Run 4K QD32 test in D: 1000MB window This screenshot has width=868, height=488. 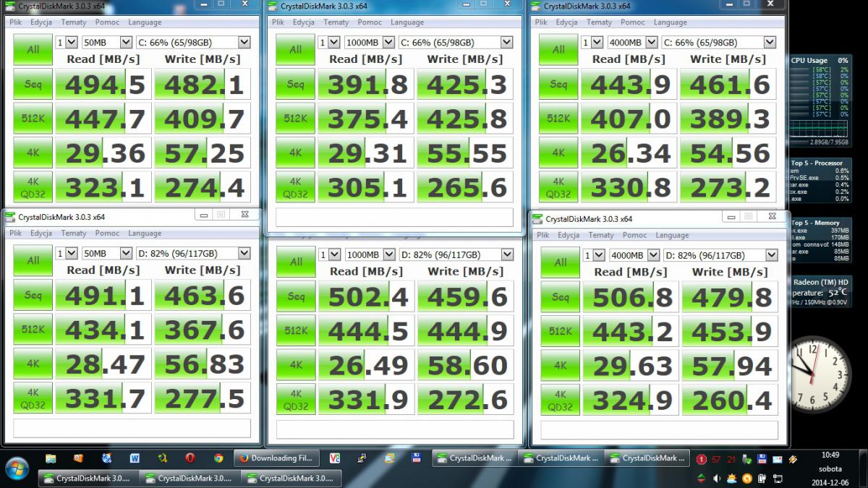click(x=296, y=398)
